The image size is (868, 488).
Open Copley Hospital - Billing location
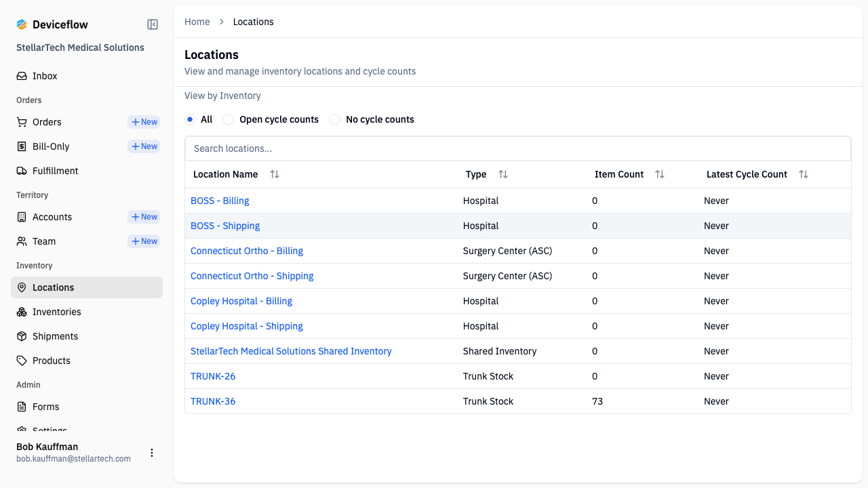click(241, 301)
